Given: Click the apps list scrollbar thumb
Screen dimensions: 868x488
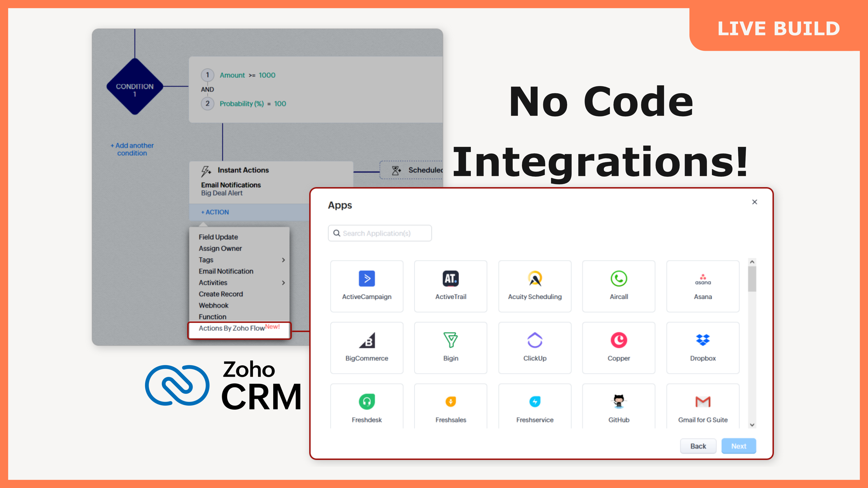Looking at the screenshot, I should point(752,279).
